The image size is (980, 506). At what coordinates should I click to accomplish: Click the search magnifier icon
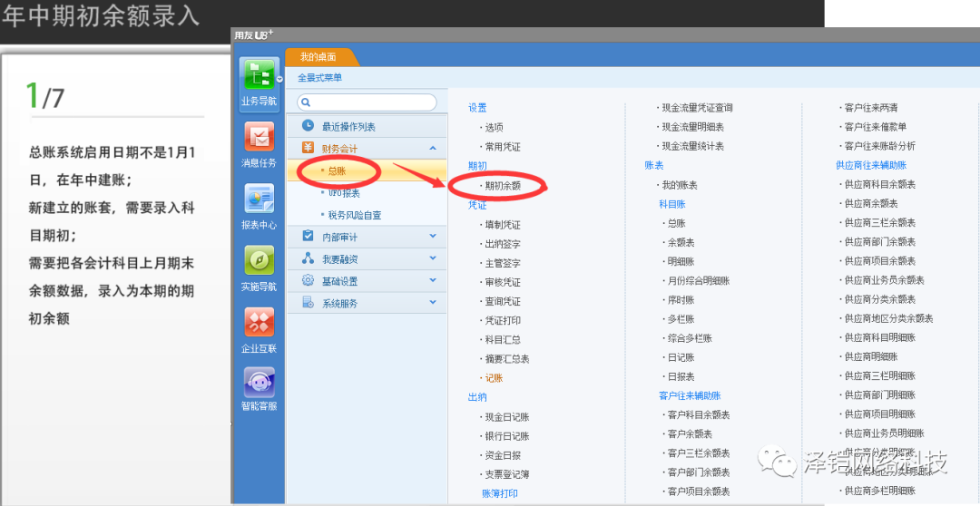point(307,102)
